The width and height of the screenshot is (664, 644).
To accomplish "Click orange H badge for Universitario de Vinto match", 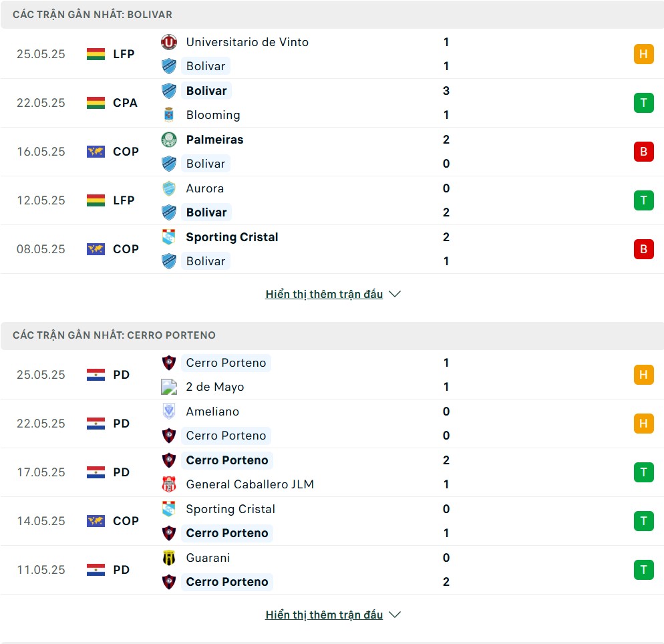I will tap(644, 54).
